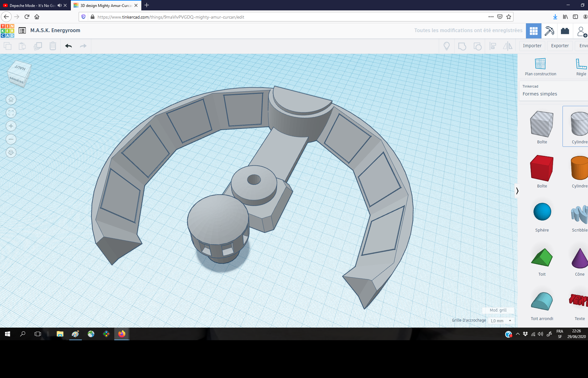
Task: Toggle show all hidden objects lightbulb
Action: point(446,46)
